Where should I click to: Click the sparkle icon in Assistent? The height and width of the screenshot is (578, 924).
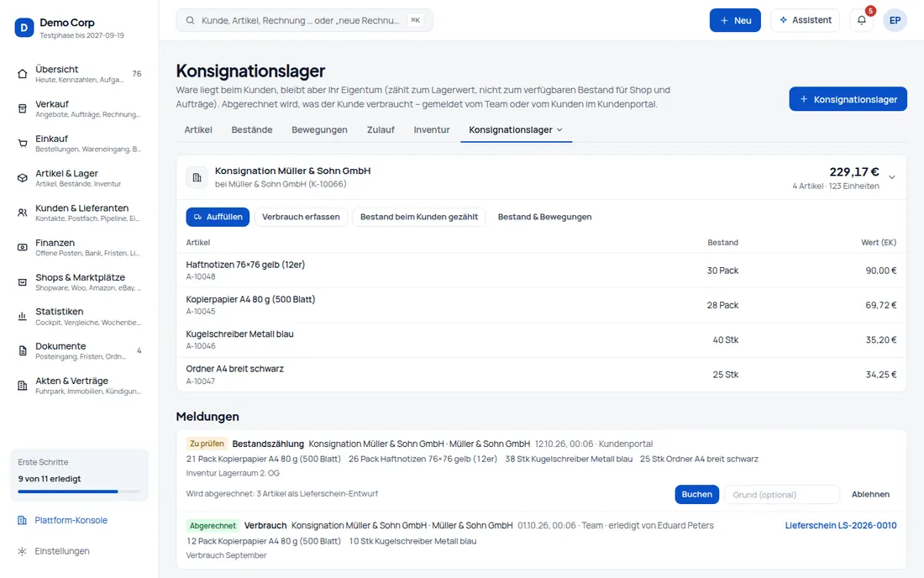pyautogui.click(x=783, y=20)
